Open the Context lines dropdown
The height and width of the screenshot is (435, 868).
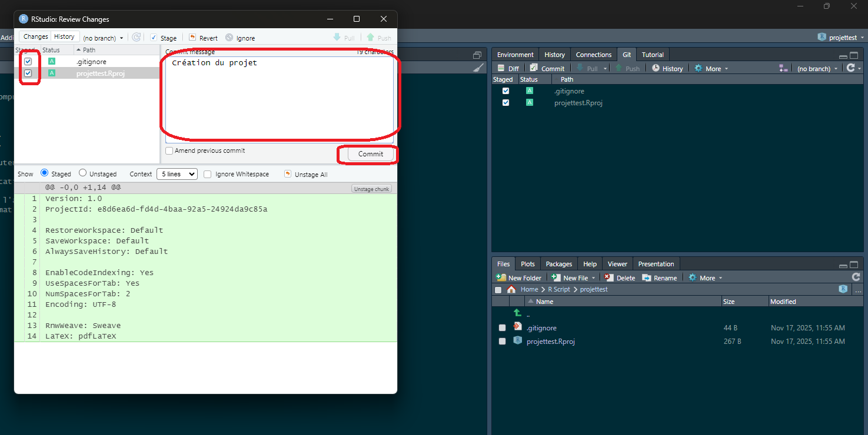tap(177, 174)
